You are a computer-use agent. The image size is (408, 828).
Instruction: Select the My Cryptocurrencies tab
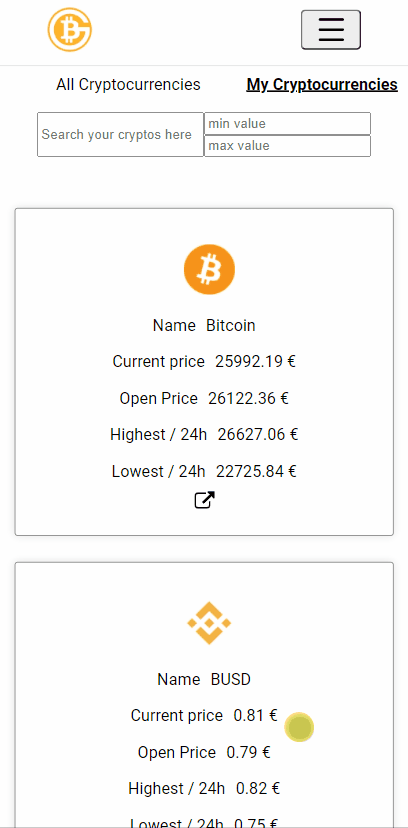322,84
